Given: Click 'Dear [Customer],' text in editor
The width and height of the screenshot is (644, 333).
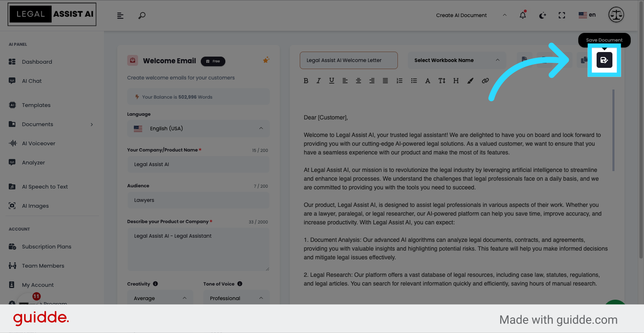Looking at the screenshot, I should (326, 117).
